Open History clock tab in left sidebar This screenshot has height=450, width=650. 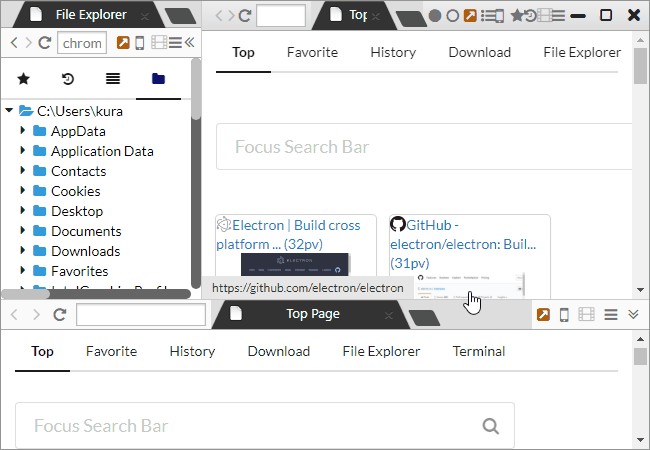point(68,78)
